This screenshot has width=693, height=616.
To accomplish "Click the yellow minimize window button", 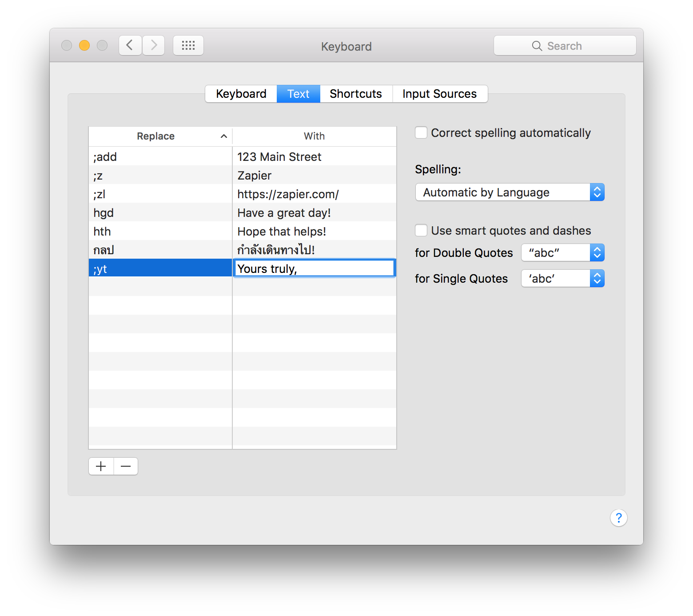I will (84, 45).
